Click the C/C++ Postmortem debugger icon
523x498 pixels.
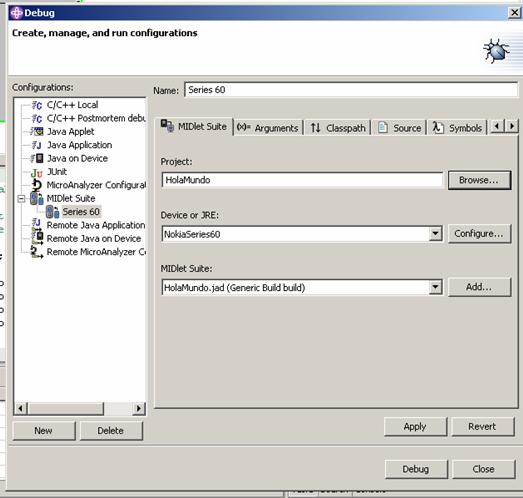(37, 118)
